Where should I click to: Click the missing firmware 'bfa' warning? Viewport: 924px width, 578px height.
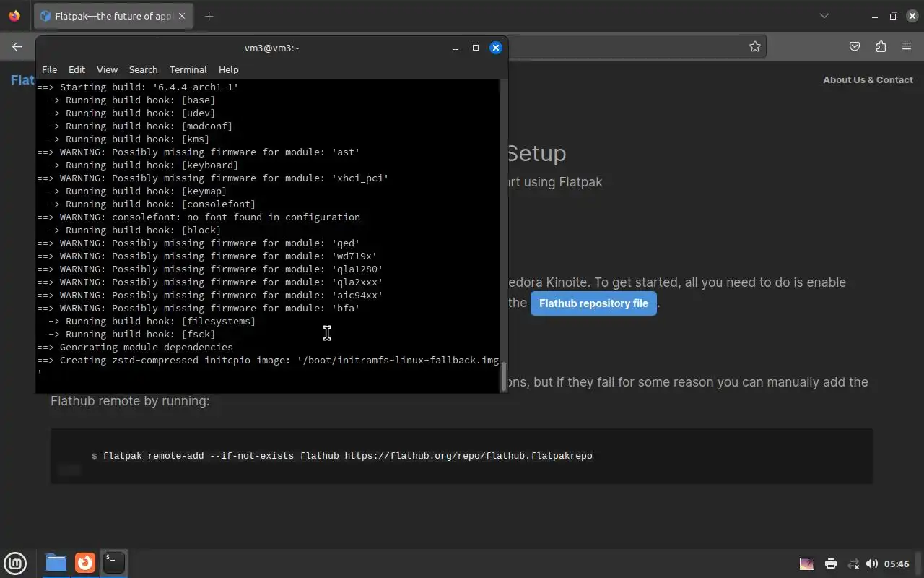coord(199,308)
